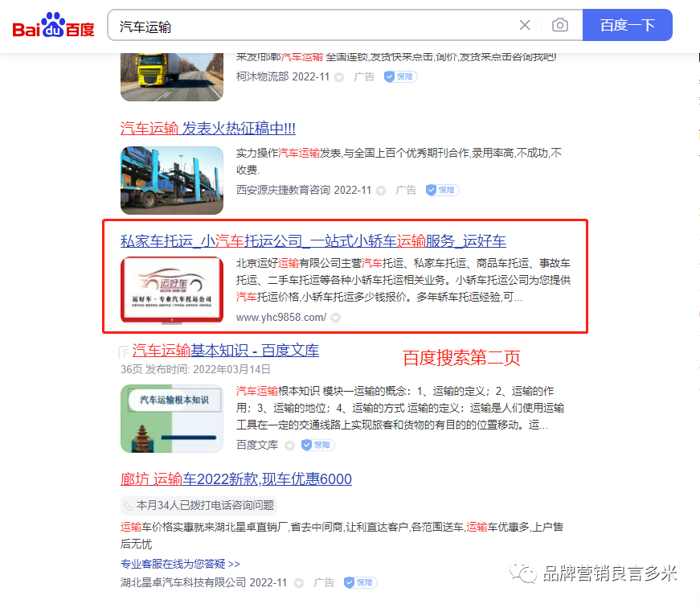Open link 私家车托运_小汽车托运公司
This screenshot has height=604, width=700.
point(313,241)
